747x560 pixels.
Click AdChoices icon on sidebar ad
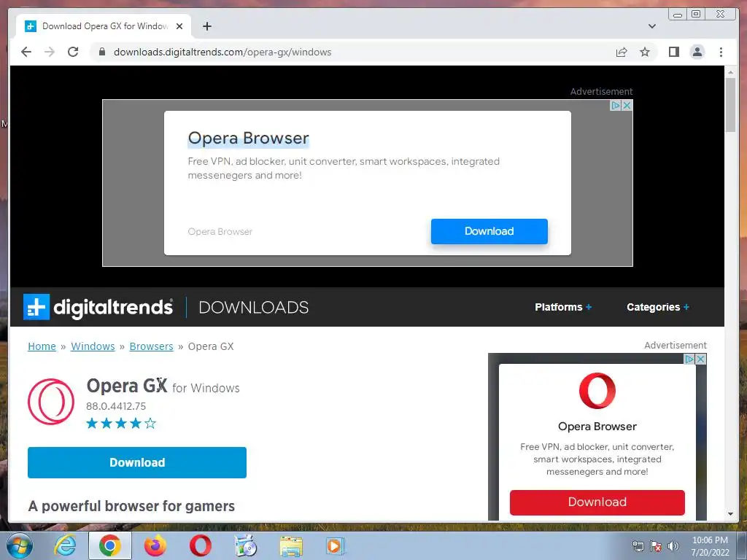coord(689,359)
